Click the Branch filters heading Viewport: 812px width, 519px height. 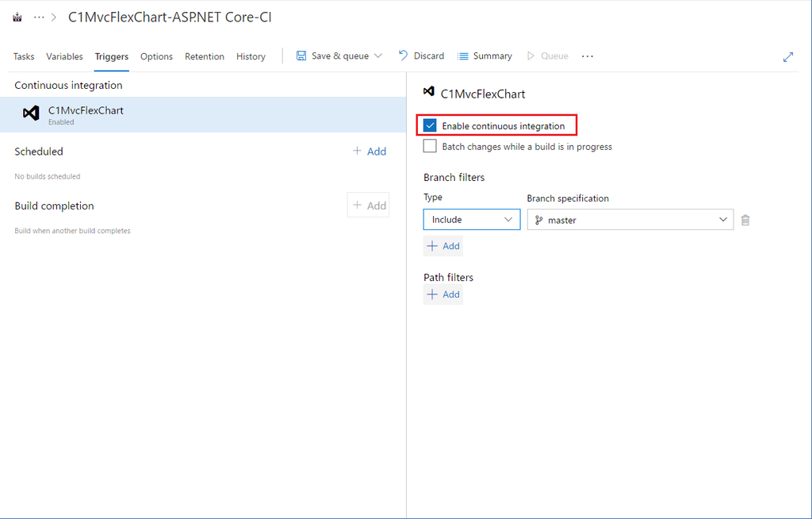tap(454, 177)
